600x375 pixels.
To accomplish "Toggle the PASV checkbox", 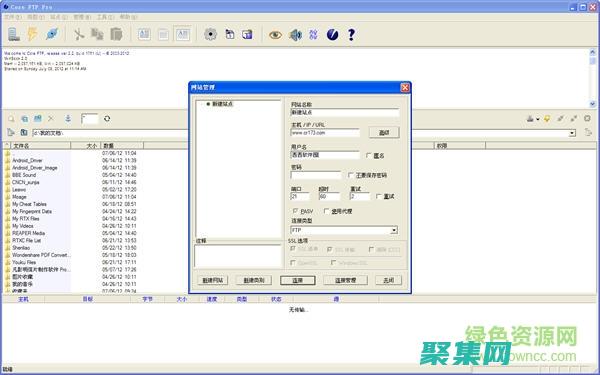I will (295, 211).
